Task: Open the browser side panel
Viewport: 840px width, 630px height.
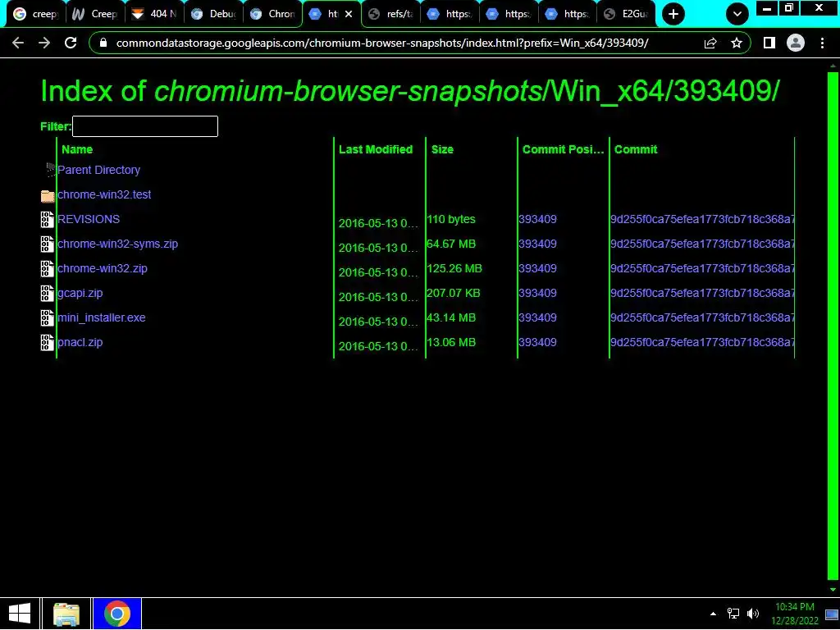Action: coord(769,43)
